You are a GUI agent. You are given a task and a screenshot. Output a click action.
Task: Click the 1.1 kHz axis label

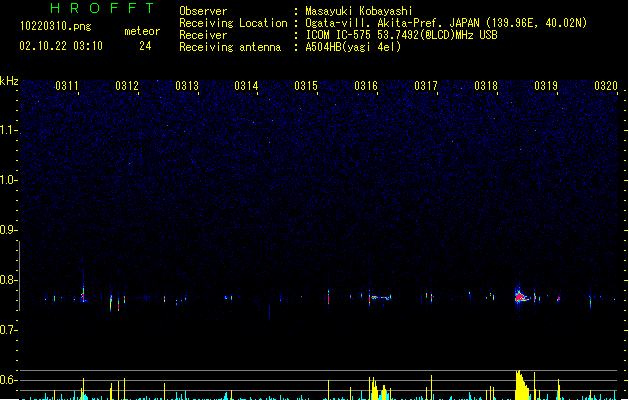point(7,130)
